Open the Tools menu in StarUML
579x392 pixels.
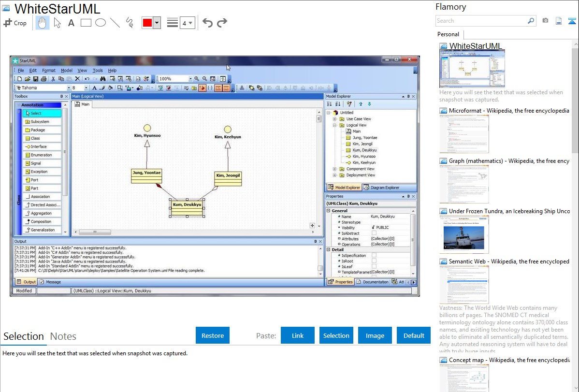pyautogui.click(x=98, y=70)
